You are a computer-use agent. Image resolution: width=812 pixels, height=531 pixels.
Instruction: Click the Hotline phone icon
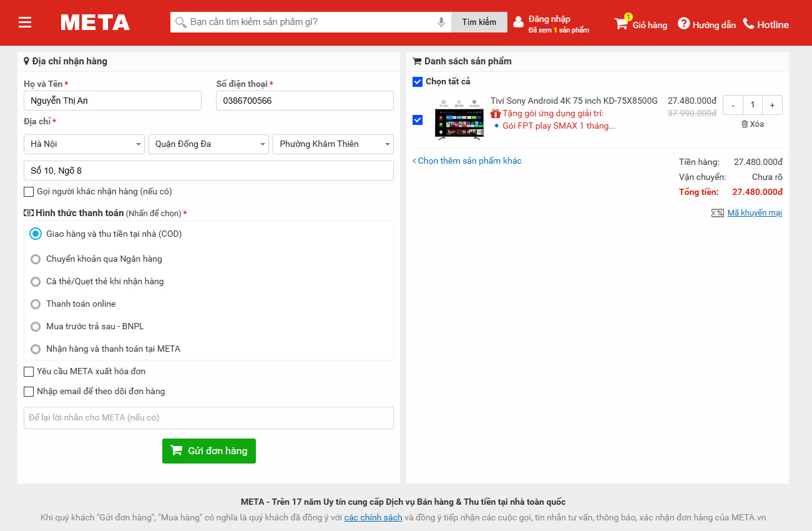748,24
